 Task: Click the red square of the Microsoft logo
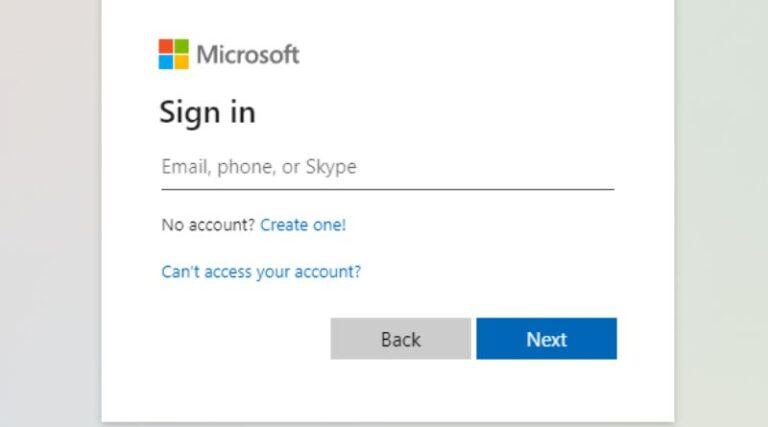click(166, 46)
